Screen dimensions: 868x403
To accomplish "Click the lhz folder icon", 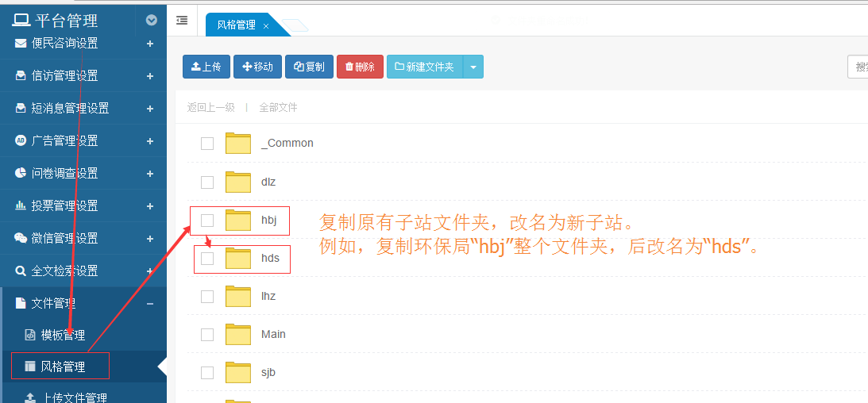I will point(238,297).
